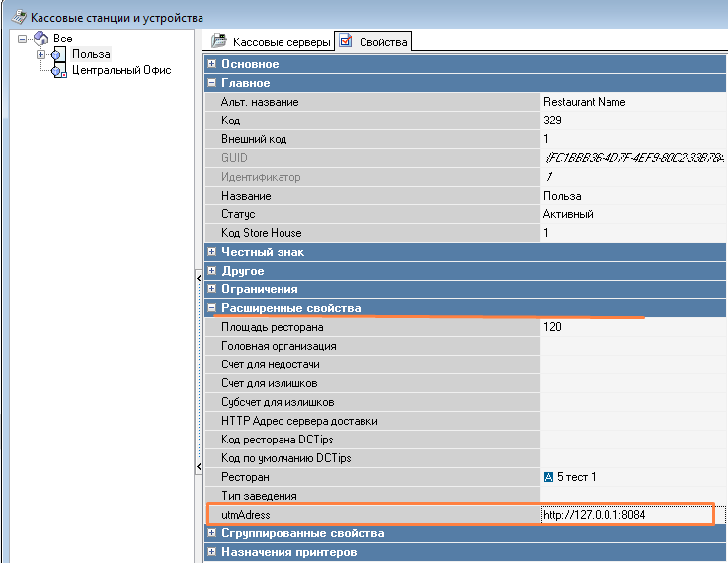
Task: Click the Свойства tab icon
Action: click(346, 41)
